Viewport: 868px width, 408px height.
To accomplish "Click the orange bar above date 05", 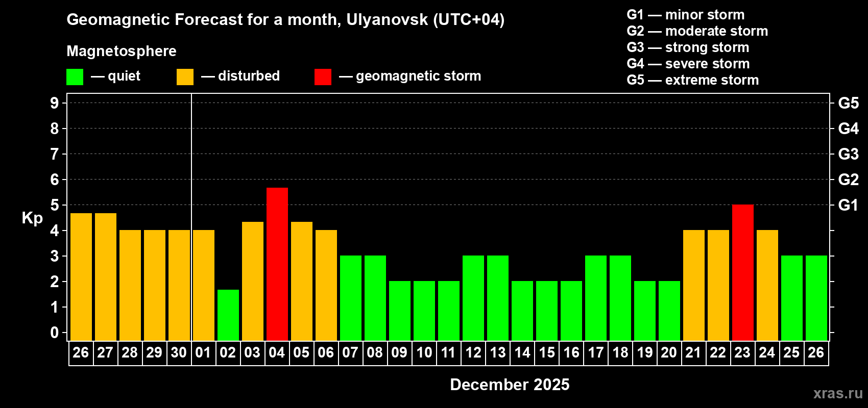I will pos(302,281).
